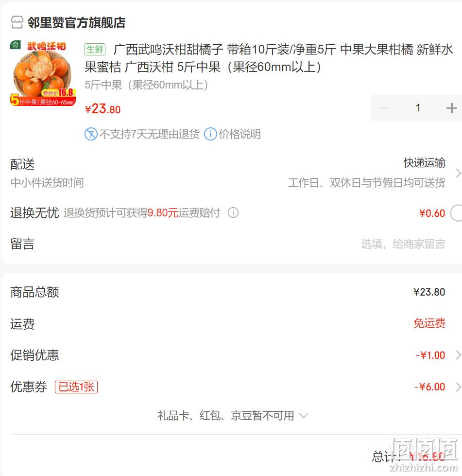
Task: Expand the 快递运输 delivery options chevron
Action: point(458,173)
